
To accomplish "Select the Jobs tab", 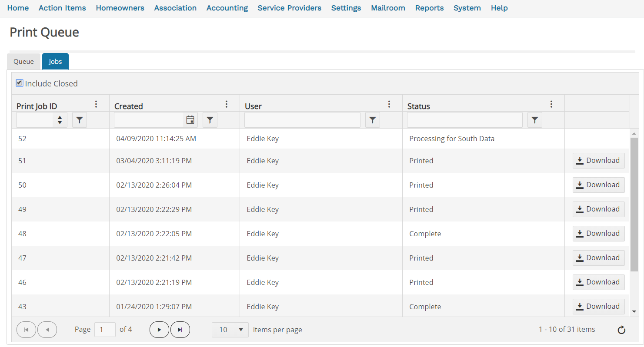I will pyautogui.click(x=55, y=62).
